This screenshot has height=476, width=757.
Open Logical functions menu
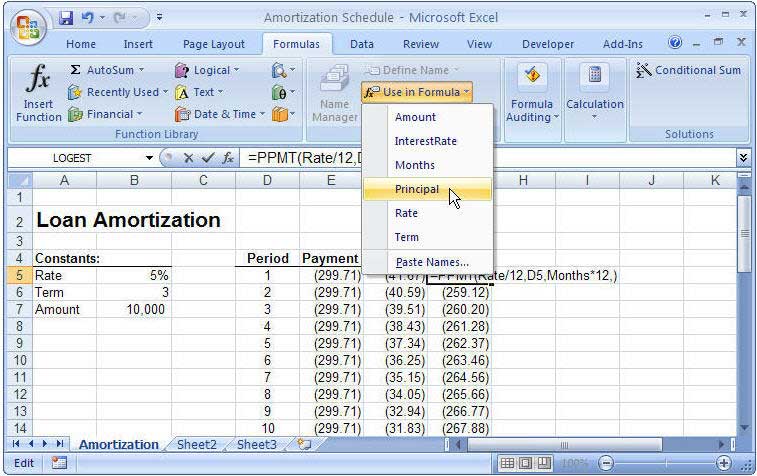[207, 70]
